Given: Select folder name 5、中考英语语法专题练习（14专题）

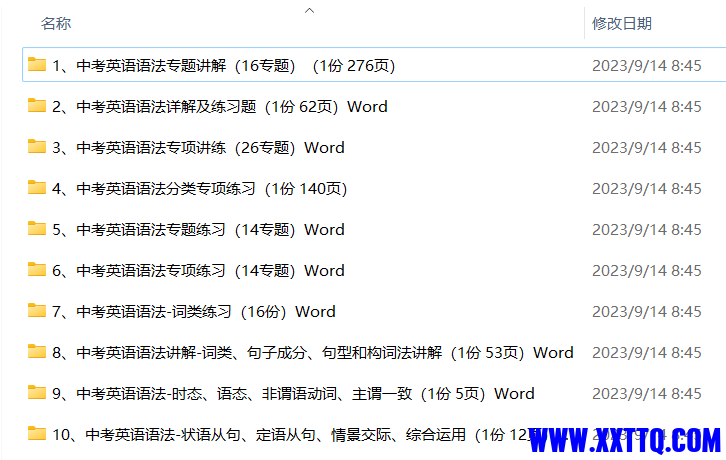Looking at the screenshot, I should click(x=198, y=230).
